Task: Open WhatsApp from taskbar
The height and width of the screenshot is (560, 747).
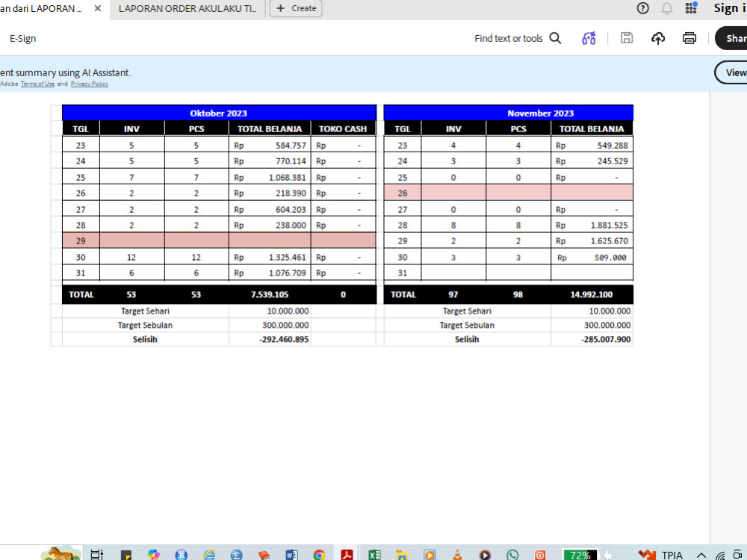Action: 512,555
